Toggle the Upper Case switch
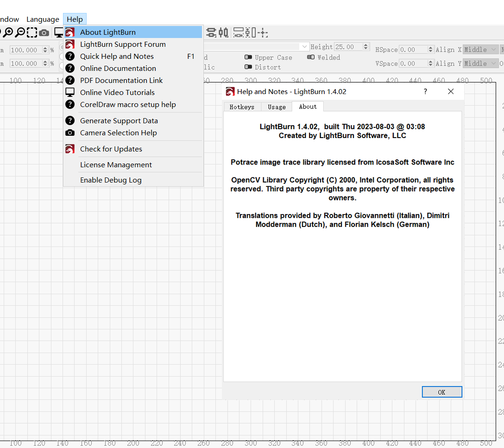Viewport: 504px width, 448px height. pos(248,57)
